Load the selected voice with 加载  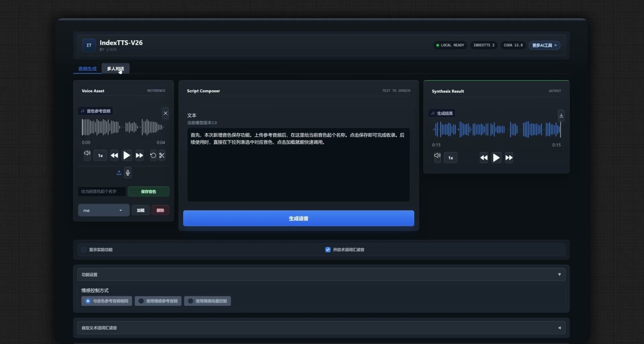pos(140,210)
